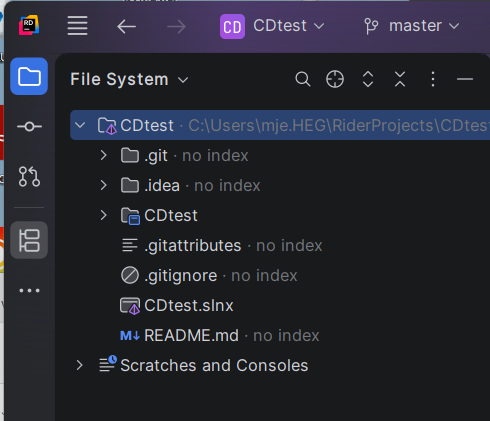This screenshot has width=490, height=421.
Task: Expand the CDtest project folder chevron
Action: click(104, 215)
